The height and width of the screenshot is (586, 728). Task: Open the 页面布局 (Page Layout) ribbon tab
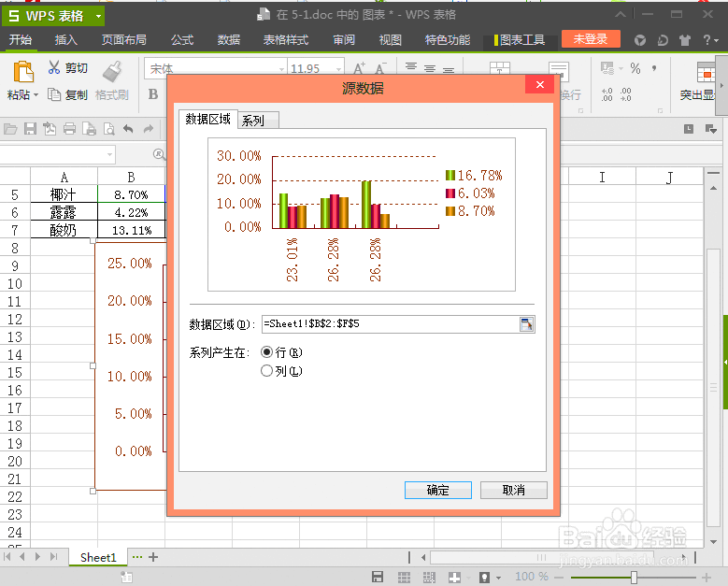click(x=124, y=40)
